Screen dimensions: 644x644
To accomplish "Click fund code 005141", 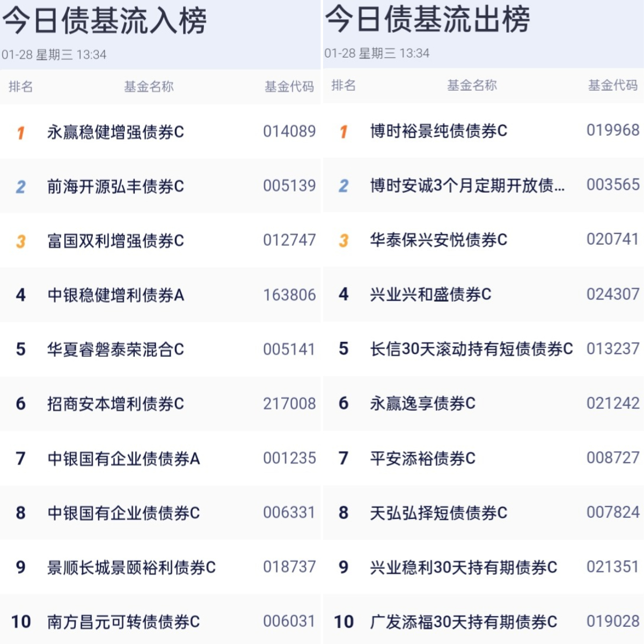I will click(289, 349).
